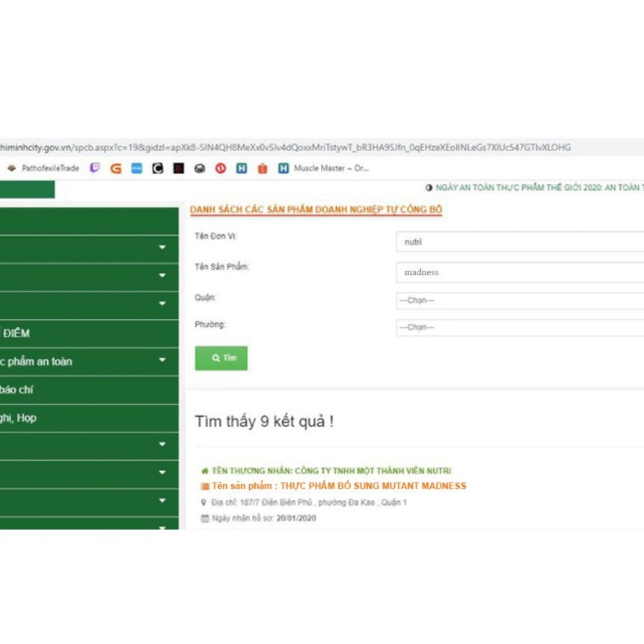
Task: Expand the 'phẩm an toàn' sidebar menu arrow
Action: pyautogui.click(x=162, y=361)
